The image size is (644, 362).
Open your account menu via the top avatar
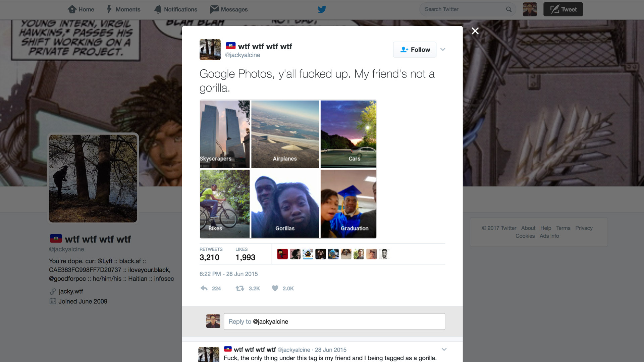click(x=530, y=9)
